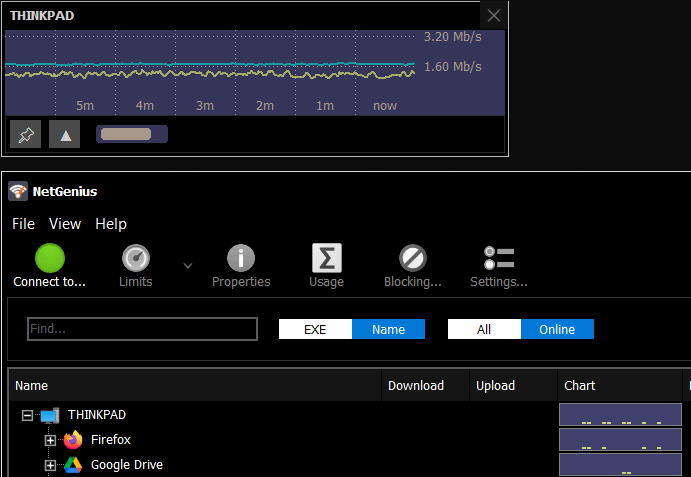The image size is (691, 477).
Task: Click the 5m time label on the chart
Action: tap(85, 106)
